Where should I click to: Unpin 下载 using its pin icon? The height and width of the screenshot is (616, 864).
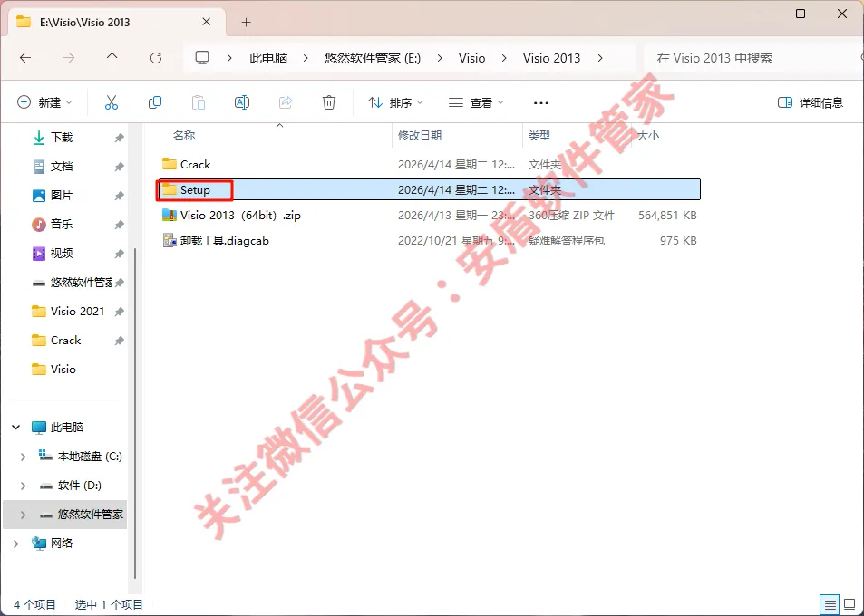pyautogui.click(x=119, y=138)
